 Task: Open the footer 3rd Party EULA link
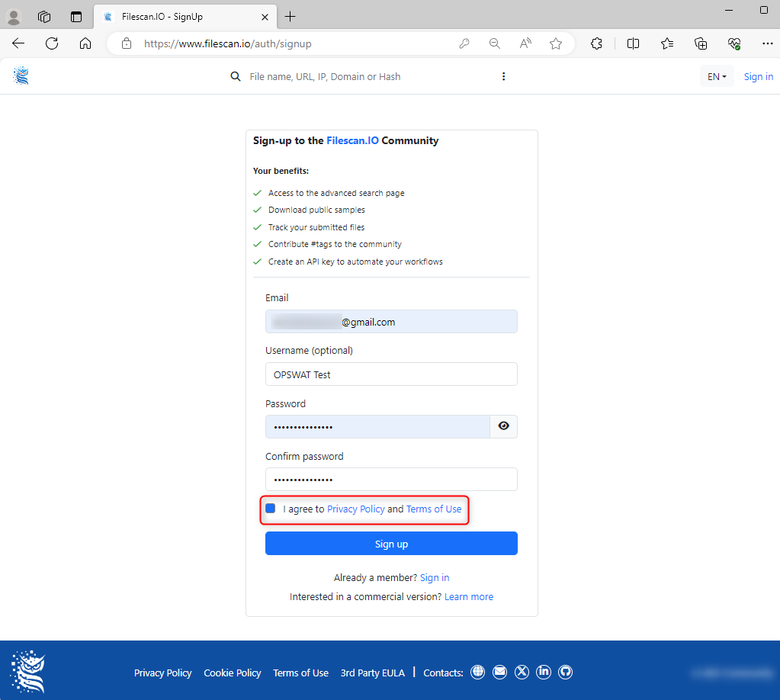point(373,673)
